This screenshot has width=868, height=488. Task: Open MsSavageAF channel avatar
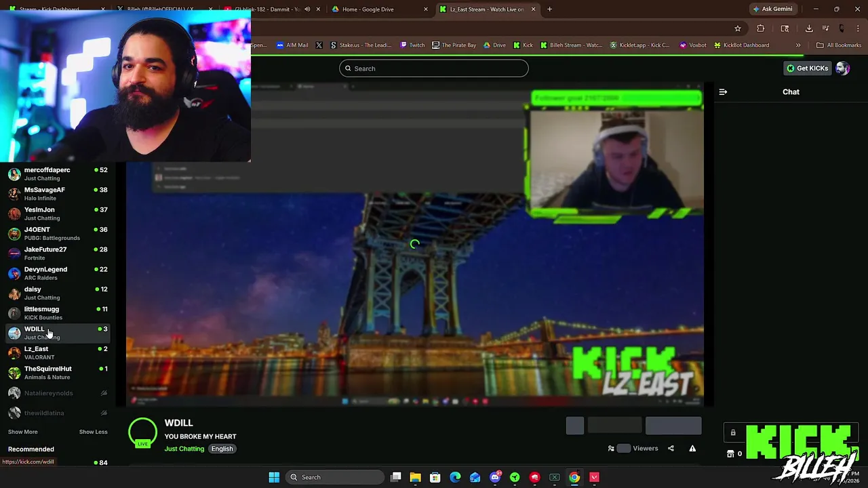point(14,194)
